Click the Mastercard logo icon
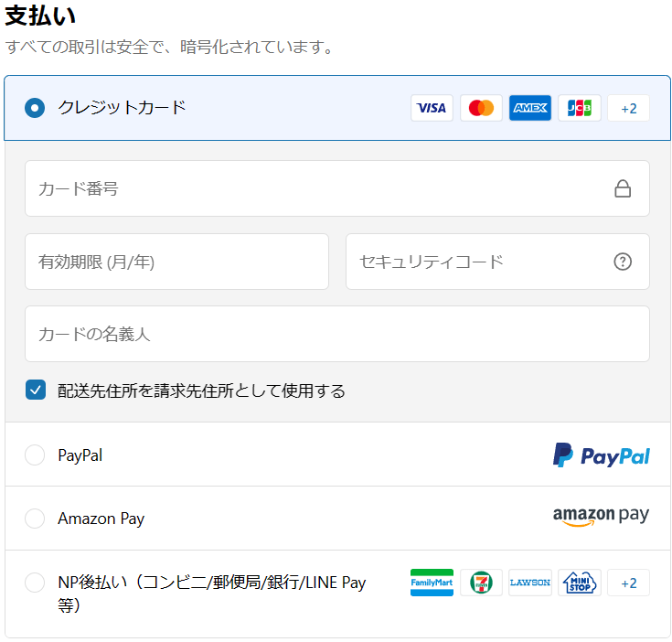Screen dimensions: 672x642 pyautogui.click(x=481, y=108)
